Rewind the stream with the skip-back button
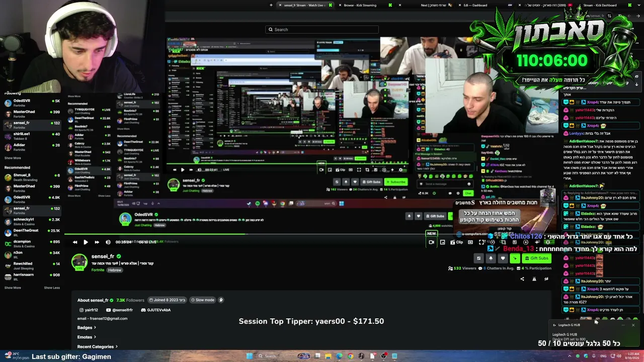 pyautogui.click(x=75, y=242)
